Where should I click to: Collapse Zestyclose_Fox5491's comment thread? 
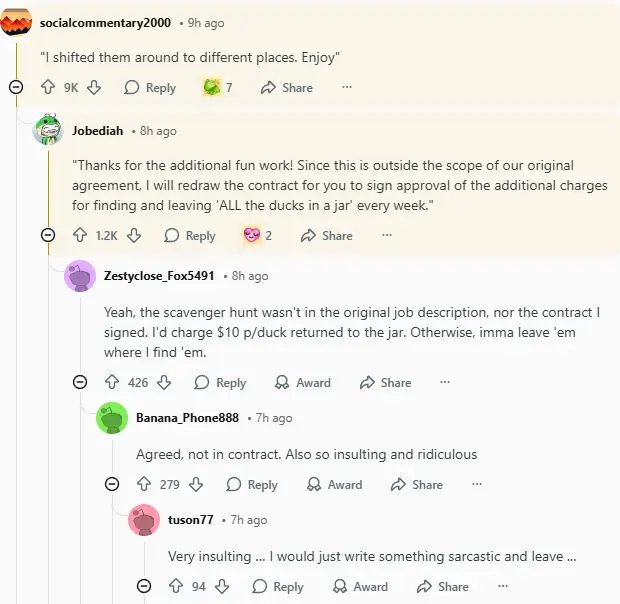pos(80,383)
